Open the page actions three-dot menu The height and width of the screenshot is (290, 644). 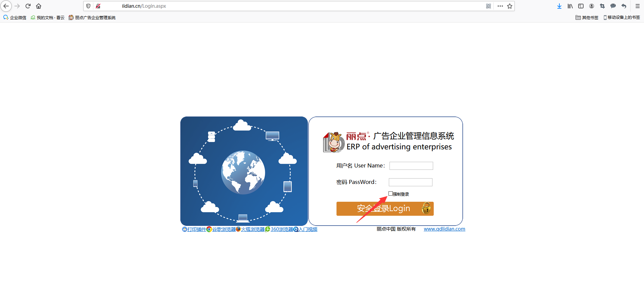(x=500, y=6)
